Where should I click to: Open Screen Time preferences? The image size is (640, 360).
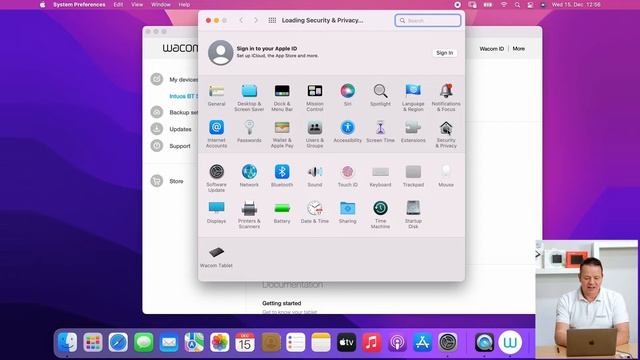click(x=380, y=131)
